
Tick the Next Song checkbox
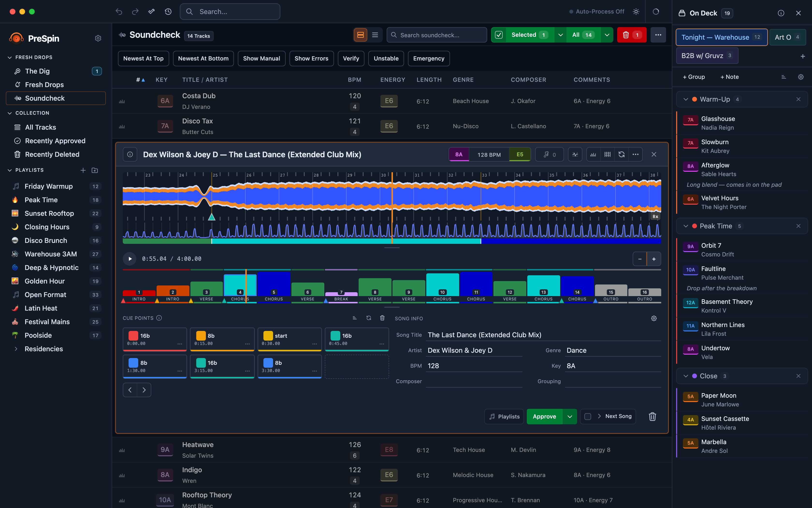coord(587,417)
